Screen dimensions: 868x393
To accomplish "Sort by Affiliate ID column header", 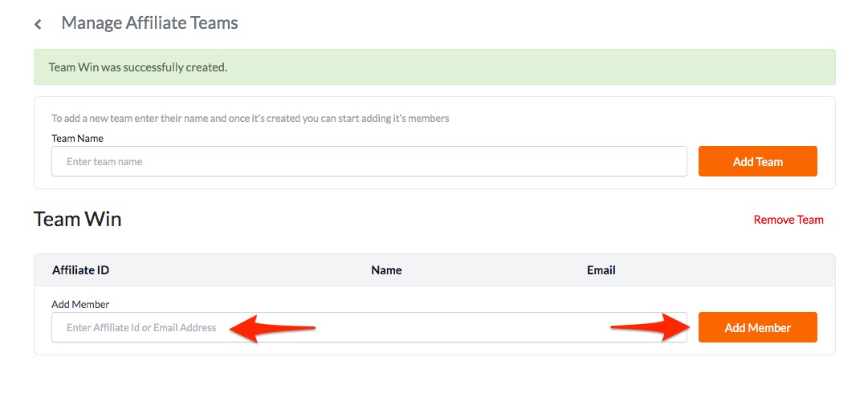I will pyautogui.click(x=80, y=270).
